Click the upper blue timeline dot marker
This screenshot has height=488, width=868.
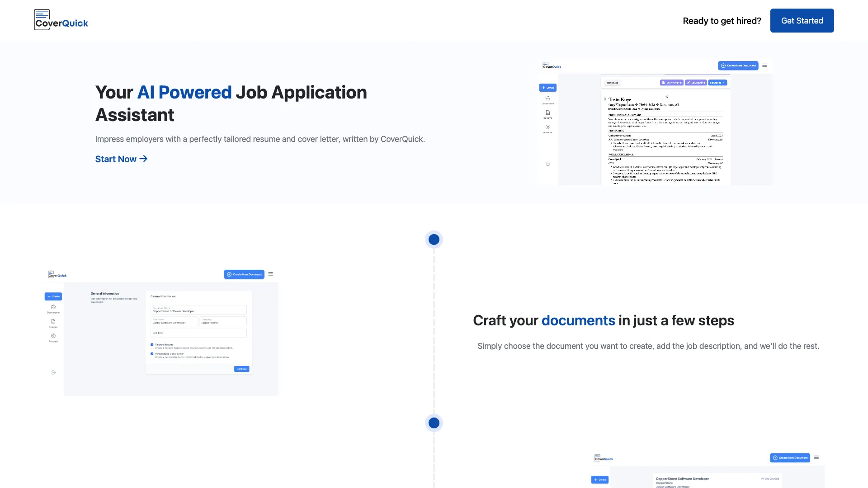click(x=434, y=239)
